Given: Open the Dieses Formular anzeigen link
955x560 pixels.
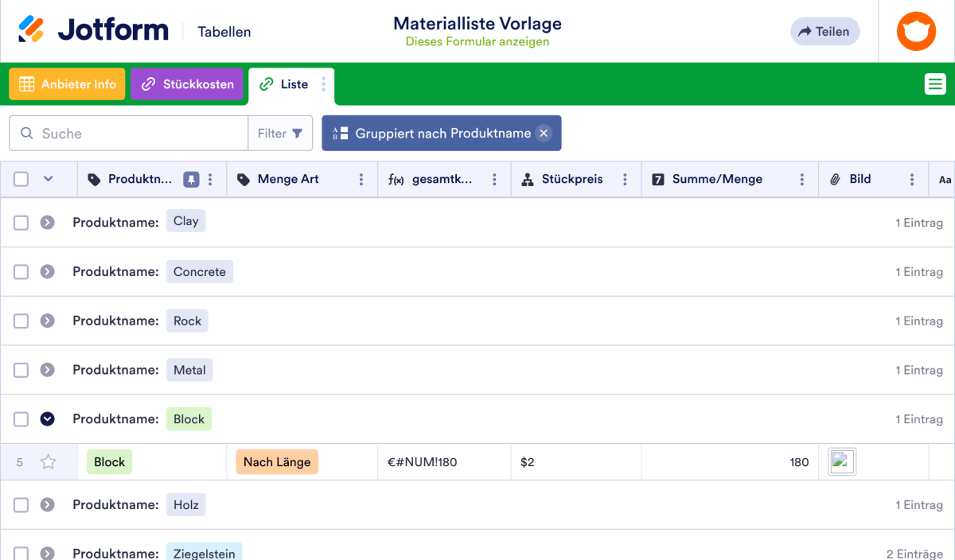Looking at the screenshot, I should coord(477,41).
